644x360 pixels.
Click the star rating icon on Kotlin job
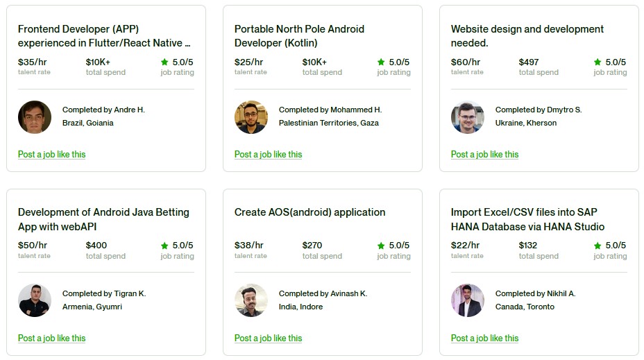381,62
